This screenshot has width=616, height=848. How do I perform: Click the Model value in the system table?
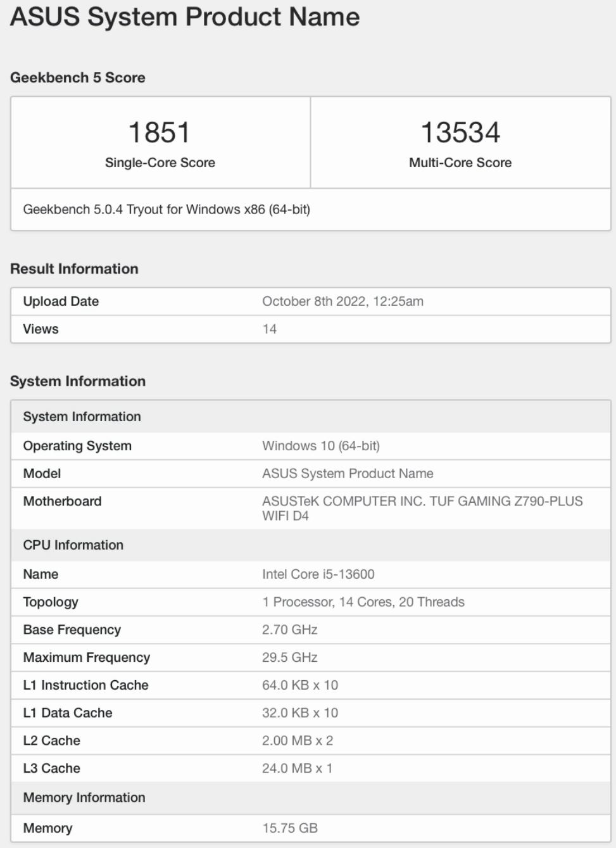[x=348, y=474]
